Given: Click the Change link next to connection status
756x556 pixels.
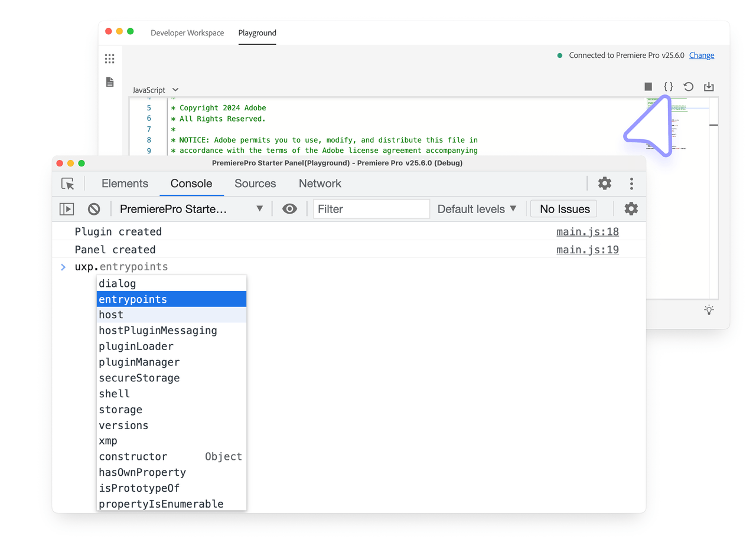Looking at the screenshot, I should coord(701,55).
